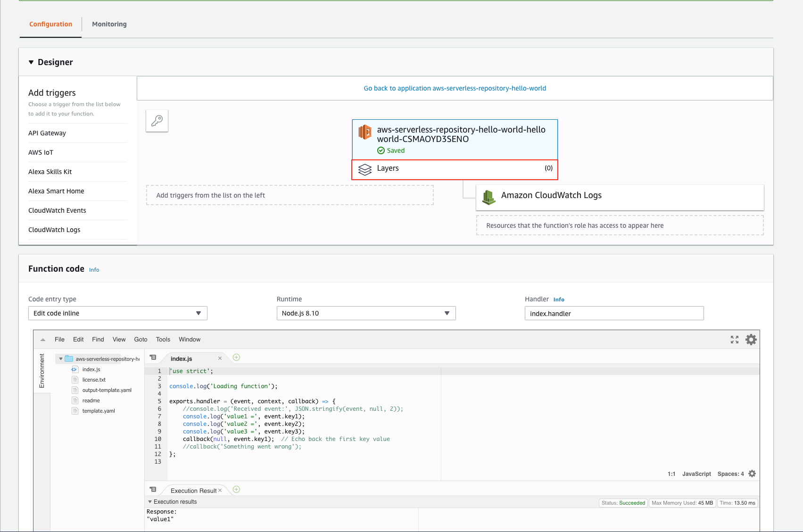Screen dimensions: 803x532
Task: Click the output-template.yaml file icon
Action: (75, 390)
